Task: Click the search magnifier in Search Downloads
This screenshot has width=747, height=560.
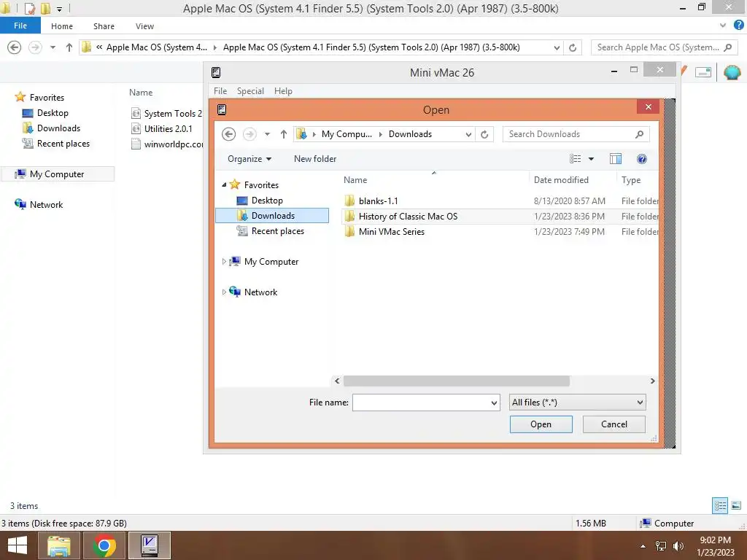Action: [639, 134]
